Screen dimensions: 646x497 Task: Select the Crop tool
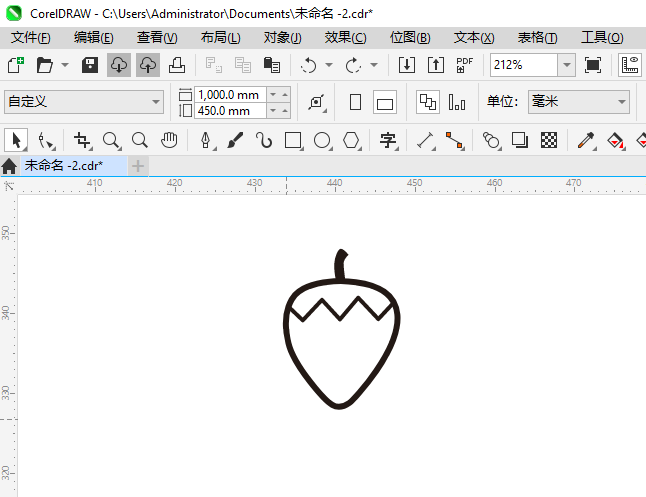[82, 140]
